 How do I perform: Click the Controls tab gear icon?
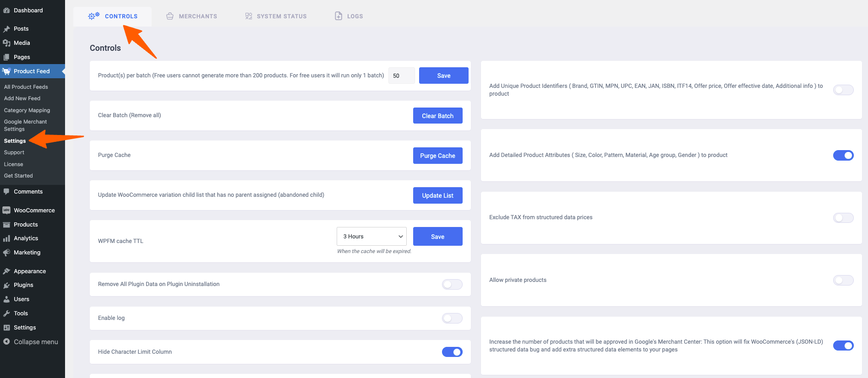(93, 16)
